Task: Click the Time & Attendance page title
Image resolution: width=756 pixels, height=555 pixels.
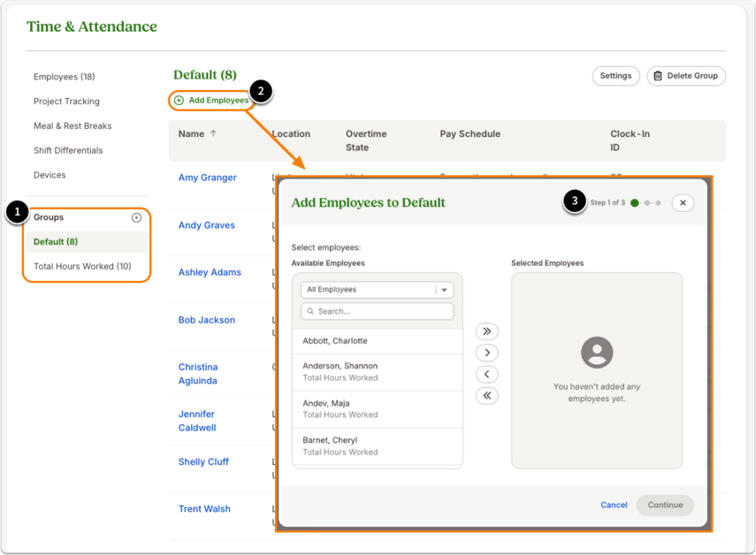Action: click(x=92, y=27)
